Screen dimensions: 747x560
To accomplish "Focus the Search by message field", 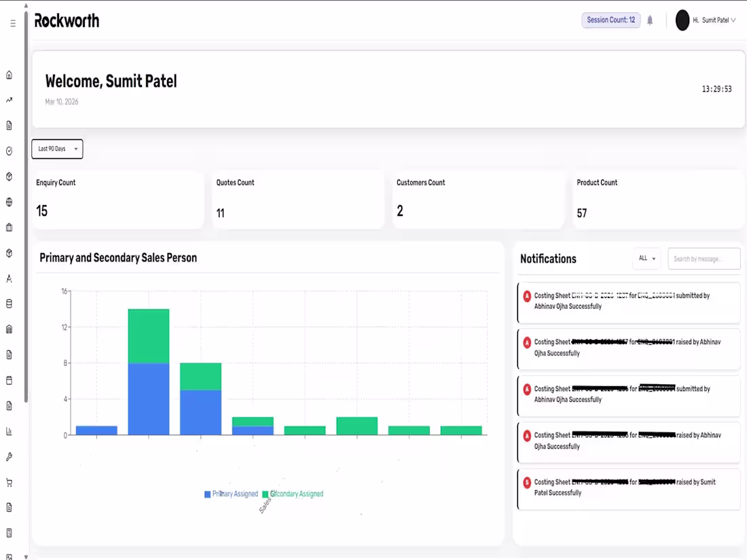I will click(704, 259).
